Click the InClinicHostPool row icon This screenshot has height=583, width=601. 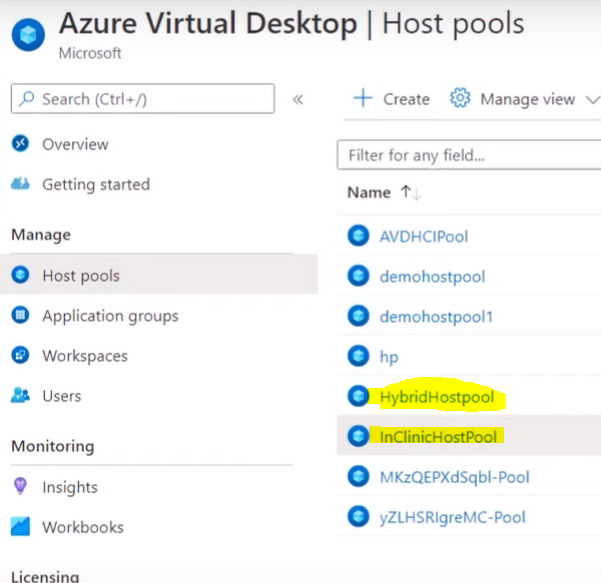click(x=358, y=436)
